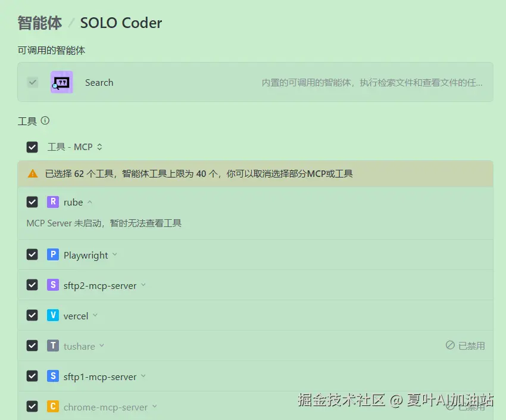Open the 工具 - MCP selector arrows

point(100,147)
